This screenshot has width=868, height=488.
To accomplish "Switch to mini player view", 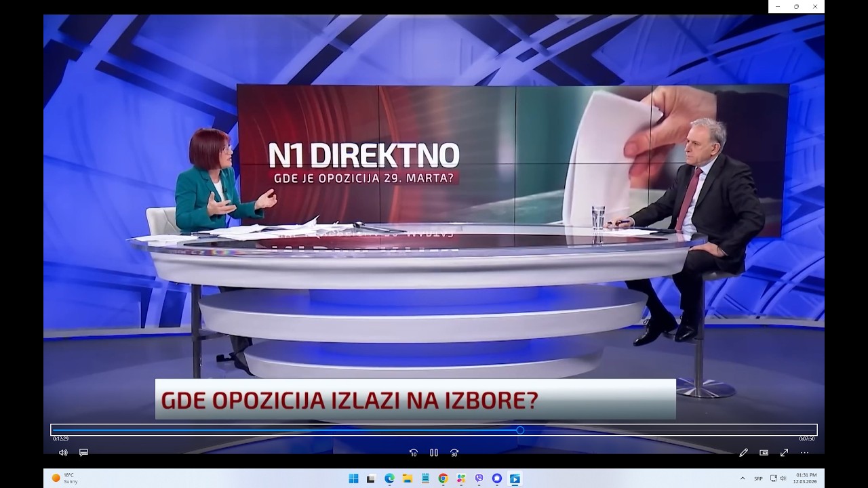I will point(764,453).
